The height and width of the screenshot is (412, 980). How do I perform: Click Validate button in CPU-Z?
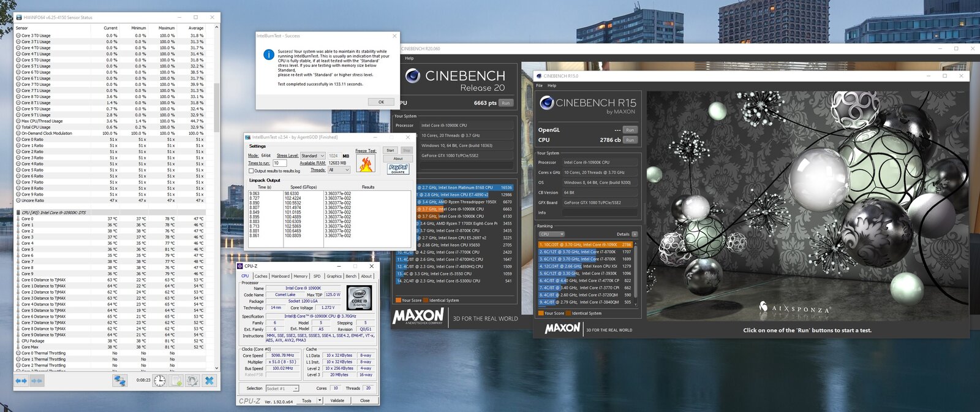tap(337, 400)
